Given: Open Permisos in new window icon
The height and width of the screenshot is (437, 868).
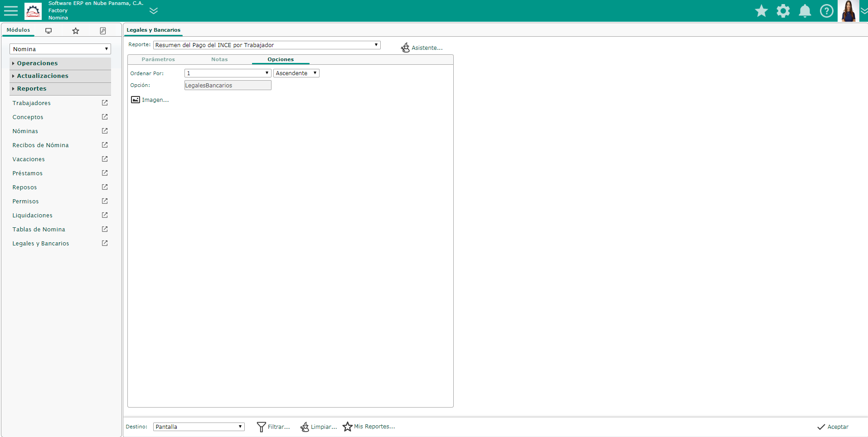Looking at the screenshot, I should (x=105, y=201).
